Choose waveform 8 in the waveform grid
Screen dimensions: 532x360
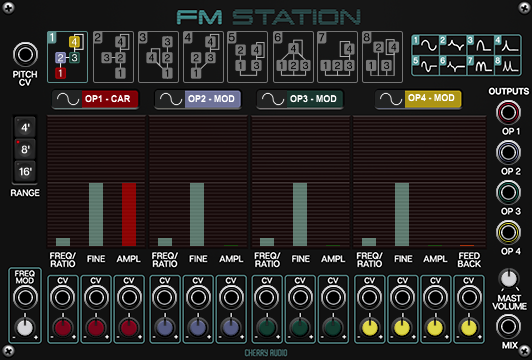click(508, 65)
